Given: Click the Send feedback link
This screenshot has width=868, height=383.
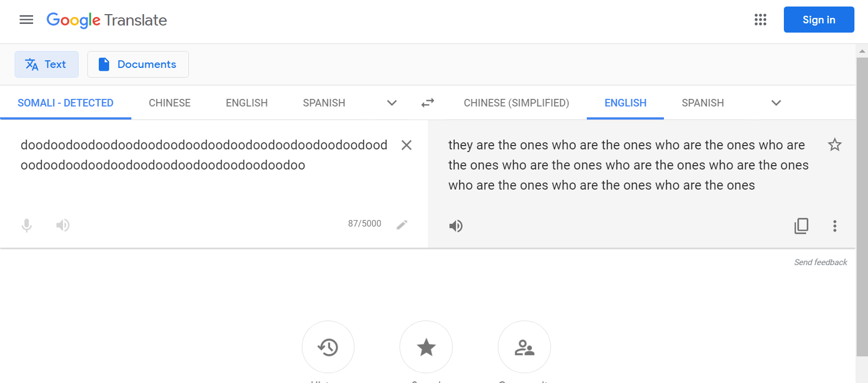Looking at the screenshot, I should pyautogui.click(x=820, y=262).
